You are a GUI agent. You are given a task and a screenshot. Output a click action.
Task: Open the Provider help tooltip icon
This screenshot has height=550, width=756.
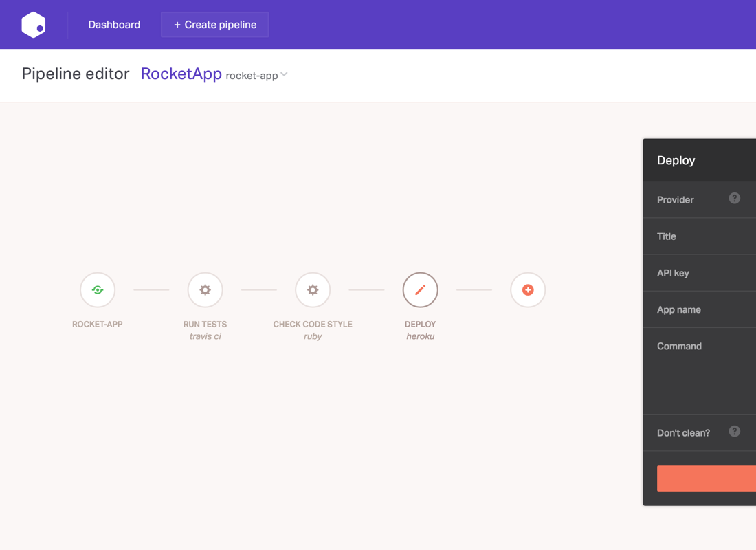tap(735, 199)
